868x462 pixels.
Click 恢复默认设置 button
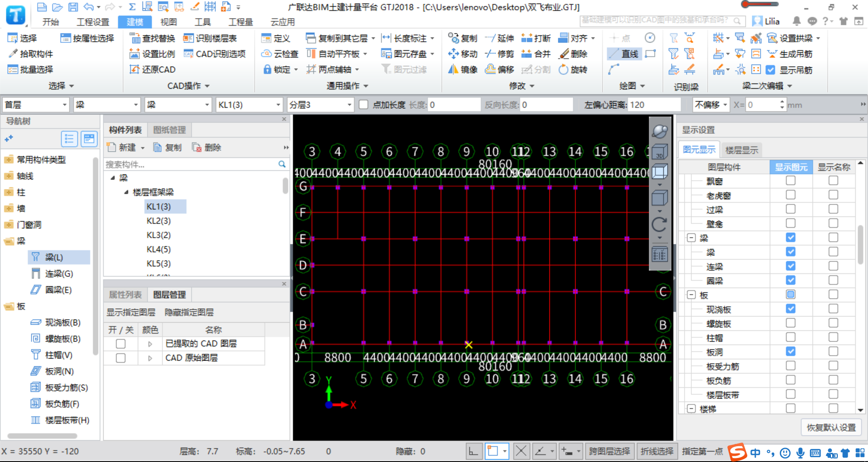tap(831, 427)
